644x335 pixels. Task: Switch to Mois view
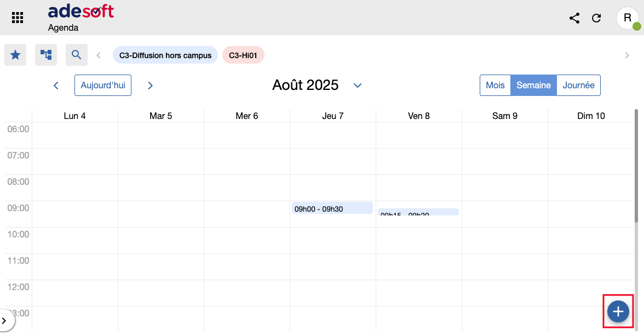click(495, 86)
